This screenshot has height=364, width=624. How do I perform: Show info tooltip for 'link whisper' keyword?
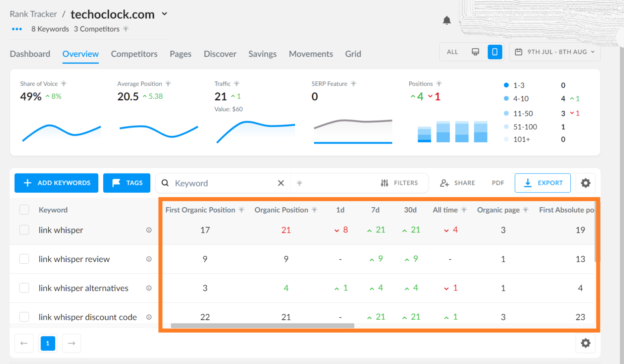pyautogui.click(x=149, y=230)
